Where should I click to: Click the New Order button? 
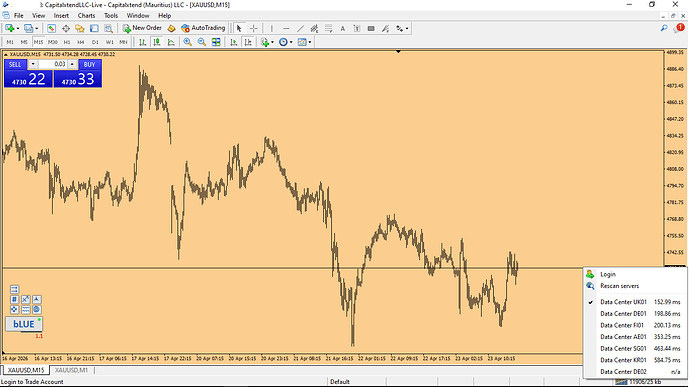click(142, 28)
